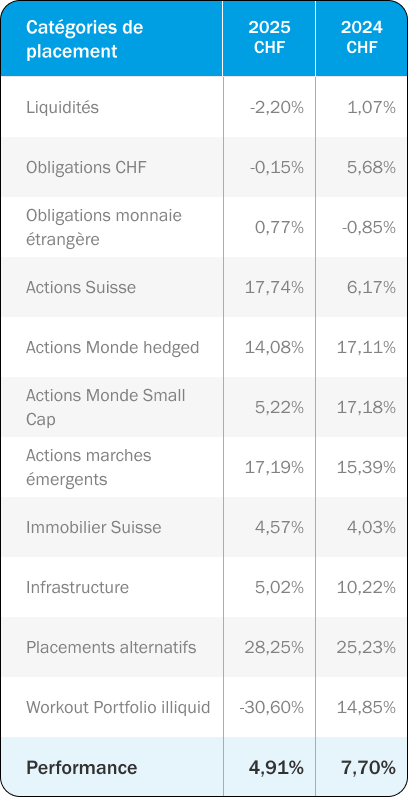Click Obligations monnaie étrangère label

pyautogui.click(x=104, y=227)
